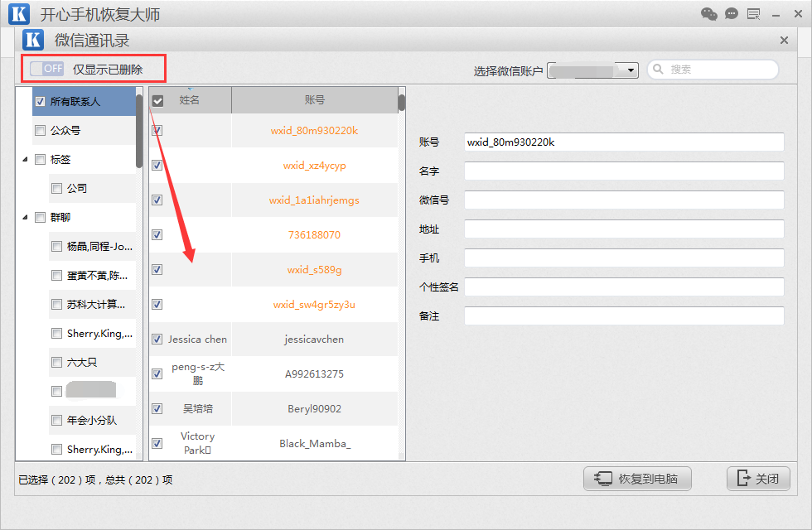Click the contact list scrollbar thumb
Screen dimensions: 812x530
point(401,103)
